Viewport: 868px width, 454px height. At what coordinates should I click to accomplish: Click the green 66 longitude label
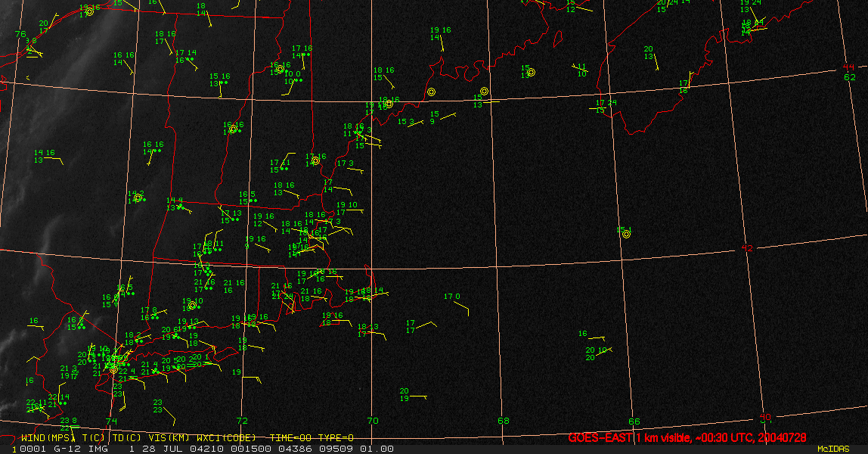click(x=634, y=421)
